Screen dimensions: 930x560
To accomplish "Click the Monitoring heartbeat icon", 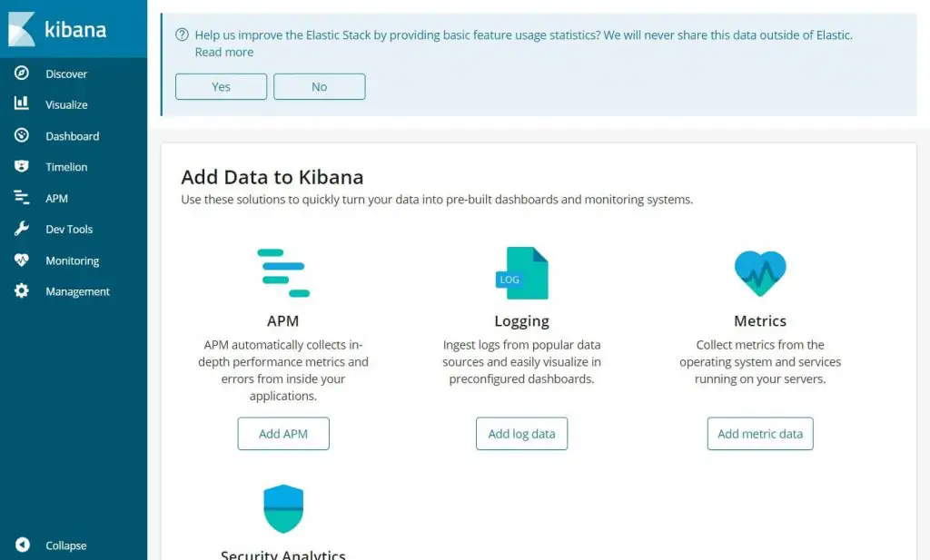I will pos(22,260).
